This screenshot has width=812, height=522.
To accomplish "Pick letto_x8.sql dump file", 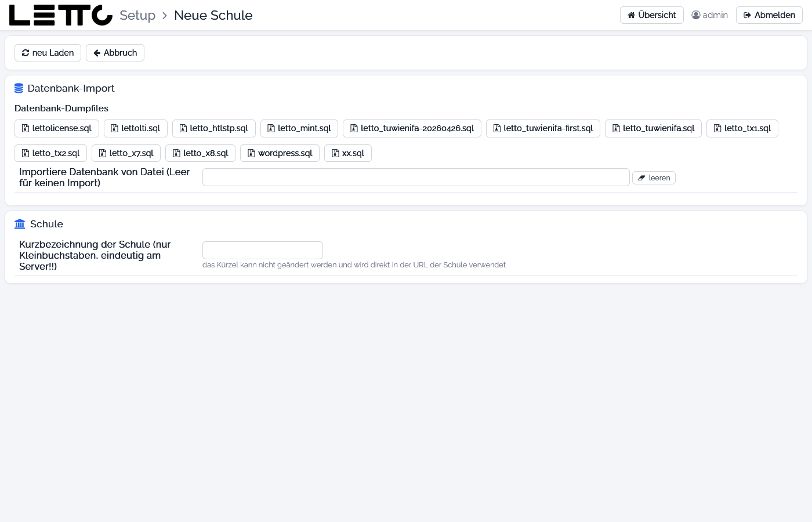I will tap(200, 153).
